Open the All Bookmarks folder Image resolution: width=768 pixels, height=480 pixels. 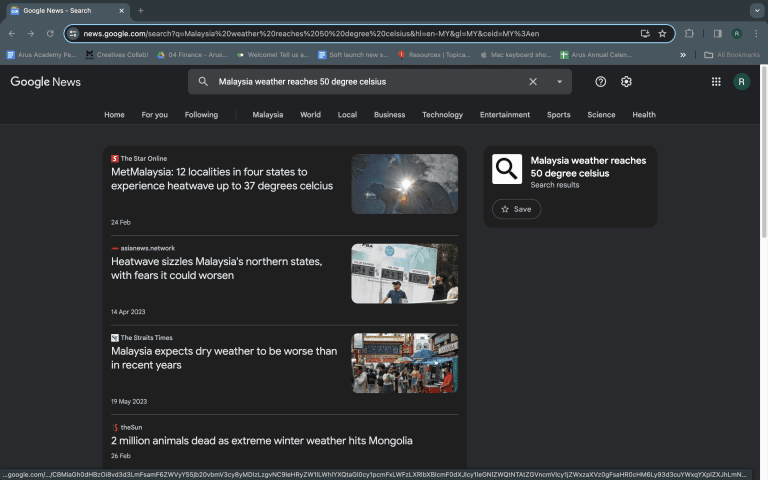(x=732, y=55)
